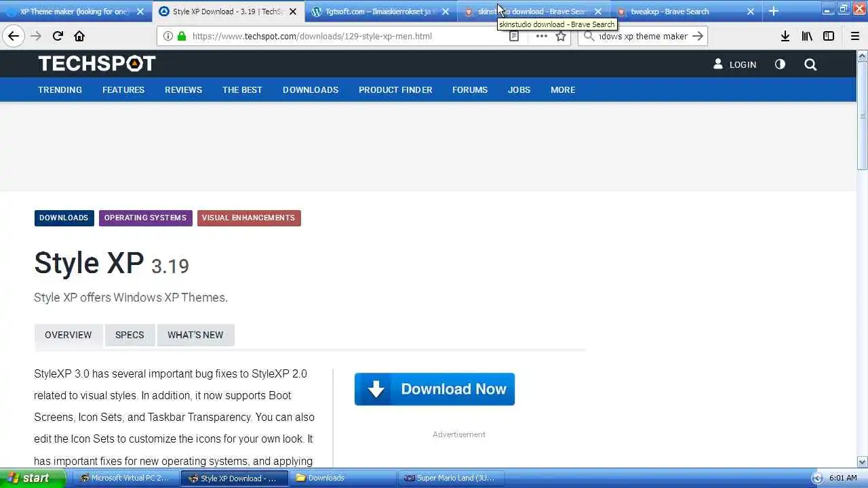Open the page actions three-dot menu

point(541,36)
